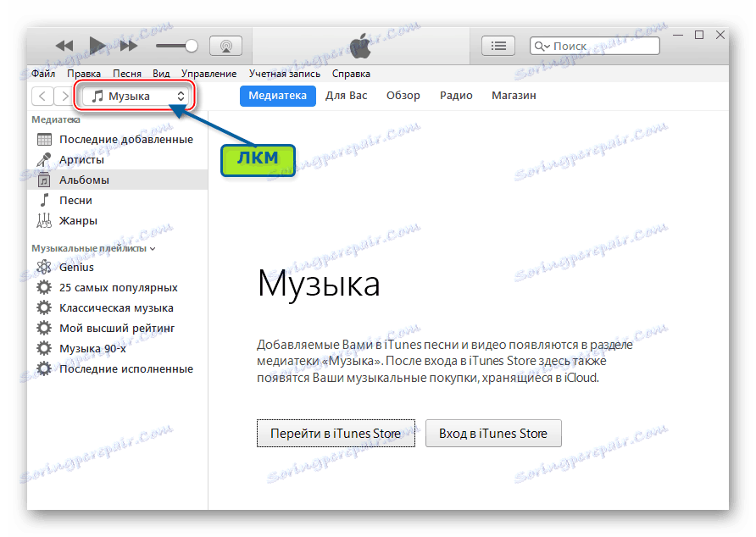
Task: Minimize the iTunes window
Action: click(x=678, y=36)
